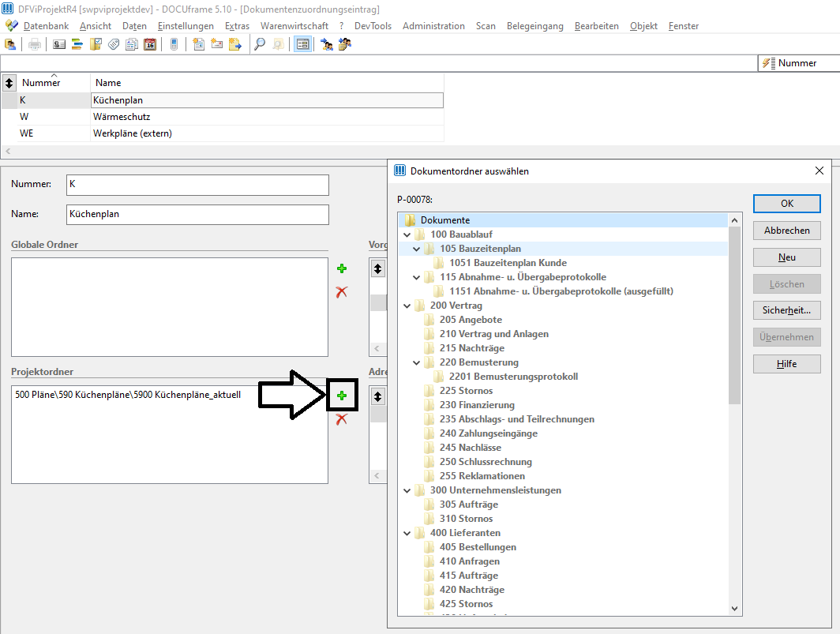Confirm folder selection with OK
The image size is (840, 634).
pos(786,204)
